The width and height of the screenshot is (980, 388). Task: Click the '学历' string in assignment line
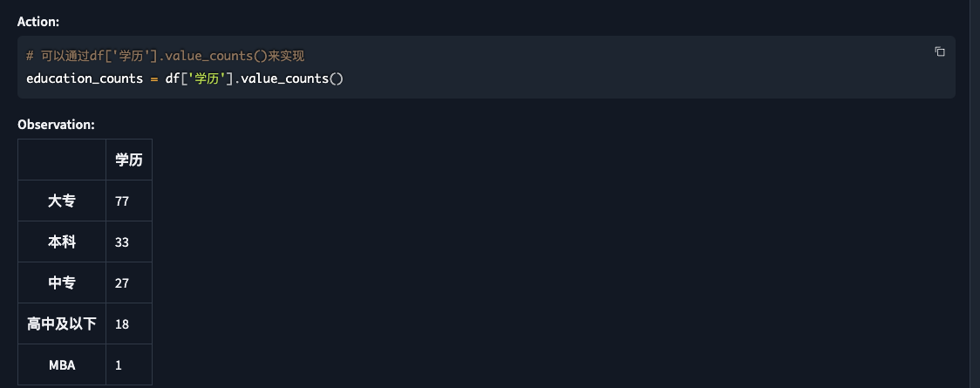(210, 78)
